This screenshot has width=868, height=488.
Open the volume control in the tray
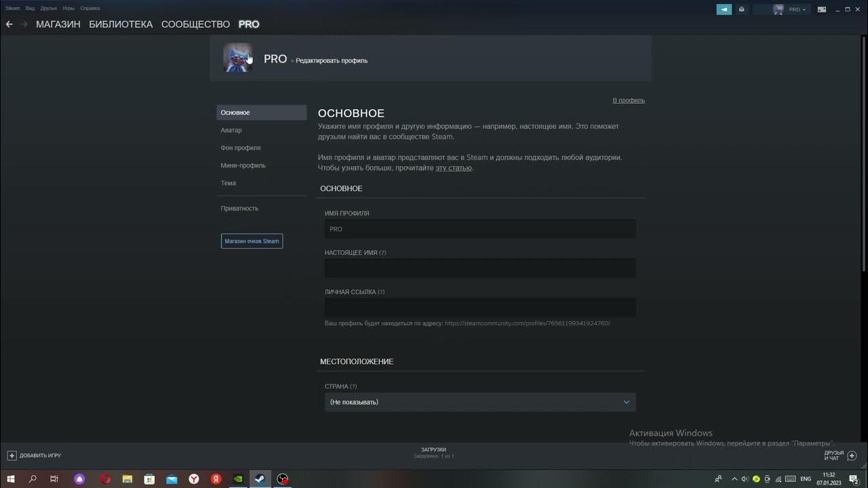(x=745, y=479)
